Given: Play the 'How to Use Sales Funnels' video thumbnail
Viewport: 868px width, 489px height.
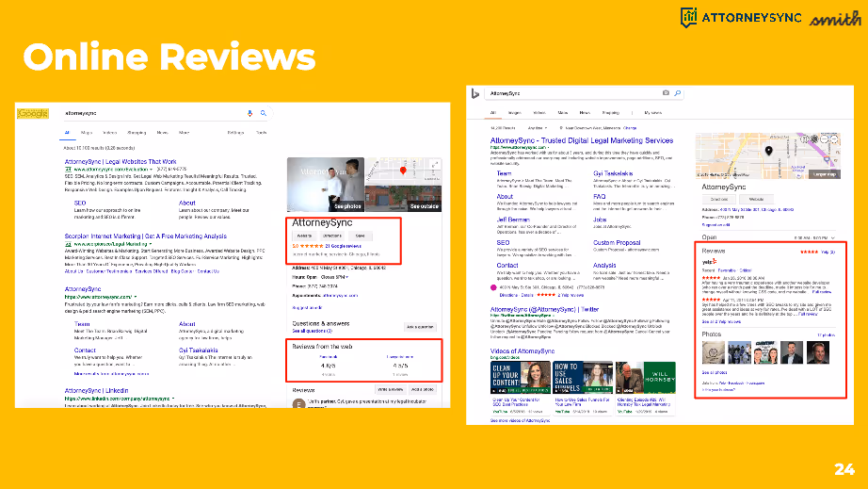Looking at the screenshot, I should click(x=583, y=377).
